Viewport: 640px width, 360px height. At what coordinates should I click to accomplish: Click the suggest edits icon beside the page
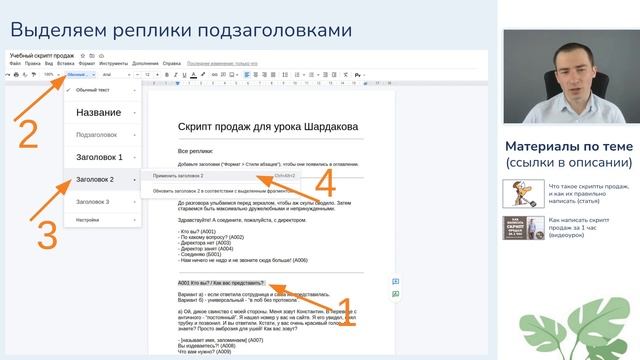[x=396, y=294]
